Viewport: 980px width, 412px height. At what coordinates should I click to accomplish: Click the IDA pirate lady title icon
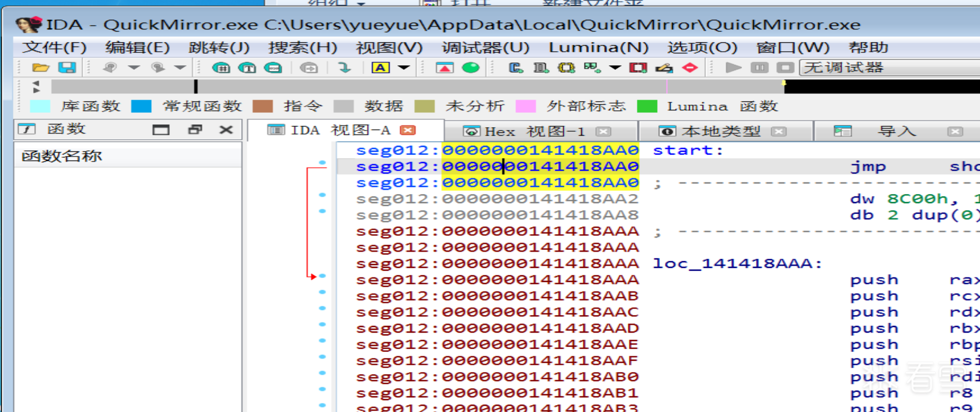tap(29, 25)
